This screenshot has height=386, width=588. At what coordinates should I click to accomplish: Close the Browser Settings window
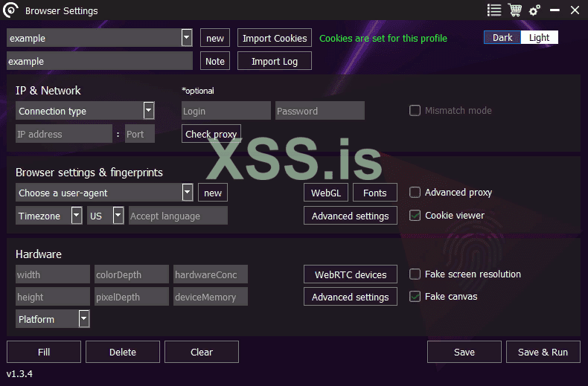575,10
